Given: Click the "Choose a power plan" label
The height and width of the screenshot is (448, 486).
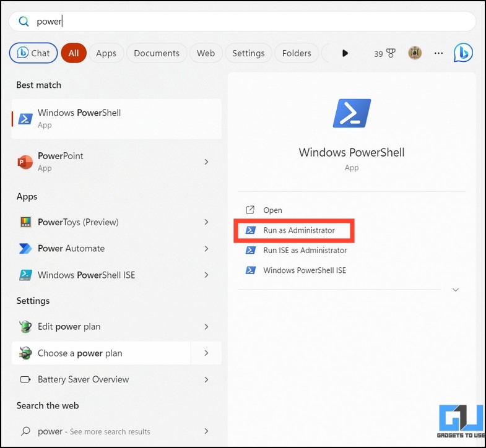Looking at the screenshot, I should [80, 353].
